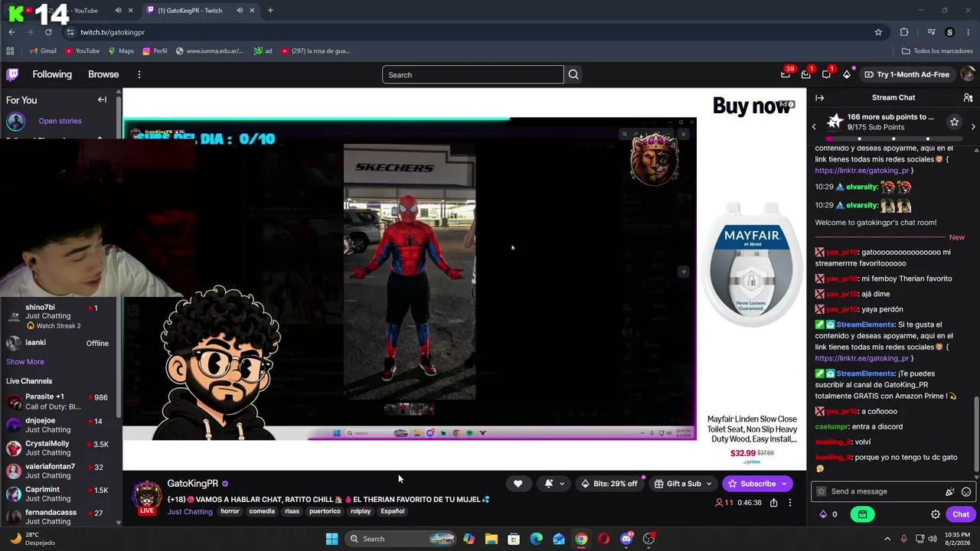The width and height of the screenshot is (980, 551).
Task: Open the chat community users list icon
Action: click(968, 98)
